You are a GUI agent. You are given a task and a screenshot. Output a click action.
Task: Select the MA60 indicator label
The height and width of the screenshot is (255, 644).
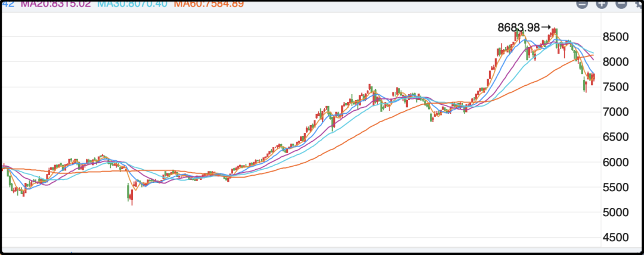[x=209, y=4]
